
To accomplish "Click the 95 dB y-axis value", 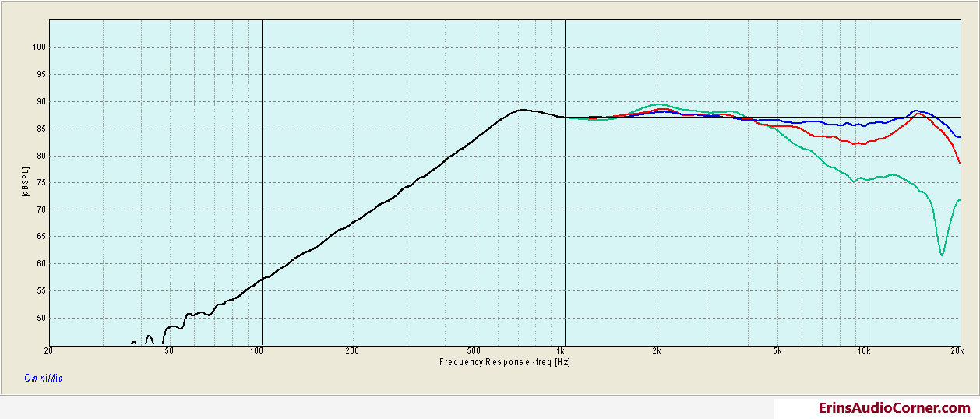I will 43,75.
